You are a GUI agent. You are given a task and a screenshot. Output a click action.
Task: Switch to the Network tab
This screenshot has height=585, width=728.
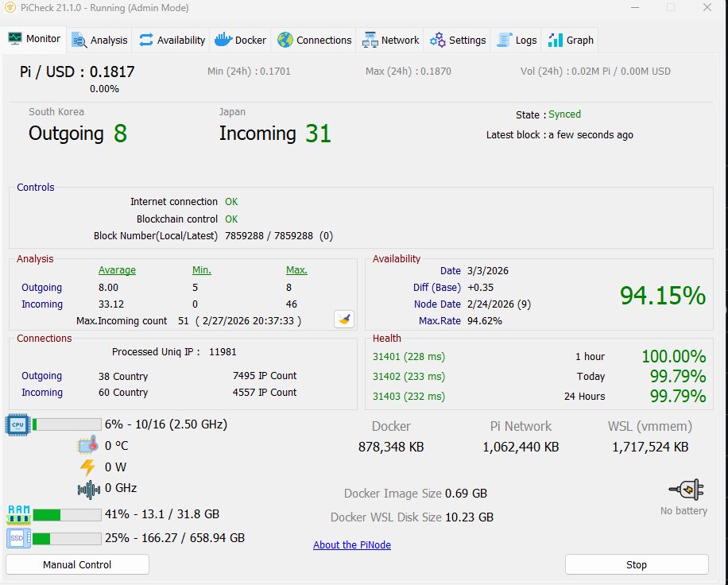pyautogui.click(x=390, y=41)
